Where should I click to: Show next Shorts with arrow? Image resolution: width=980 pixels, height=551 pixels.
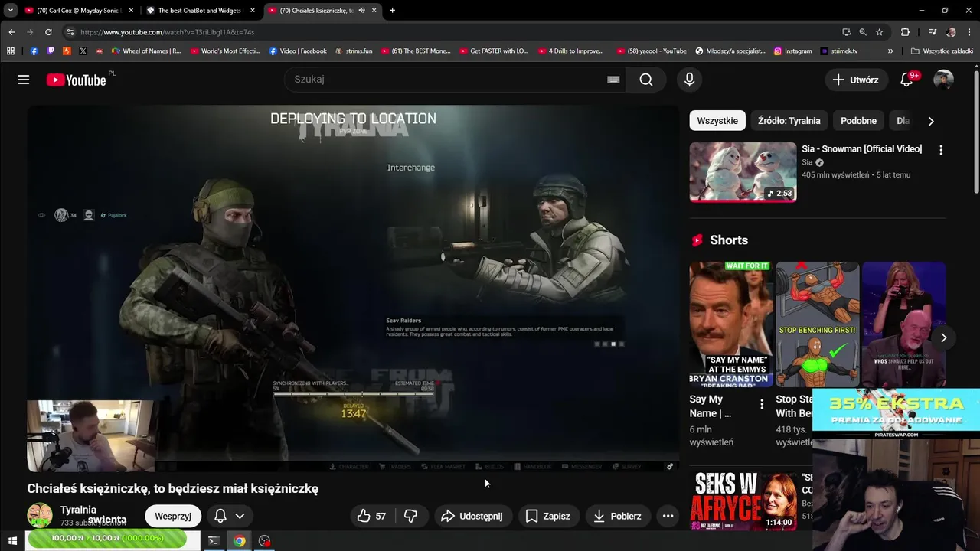coord(943,337)
